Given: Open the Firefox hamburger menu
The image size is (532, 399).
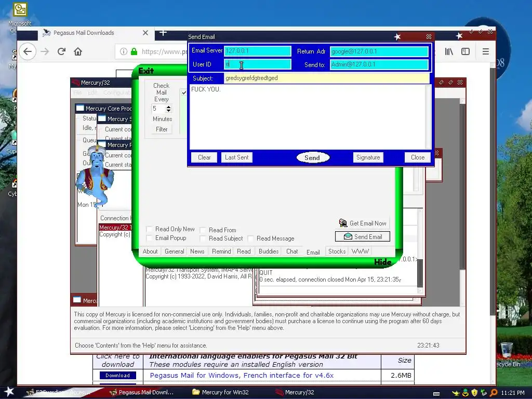Looking at the screenshot, I should click(x=486, y=51).
